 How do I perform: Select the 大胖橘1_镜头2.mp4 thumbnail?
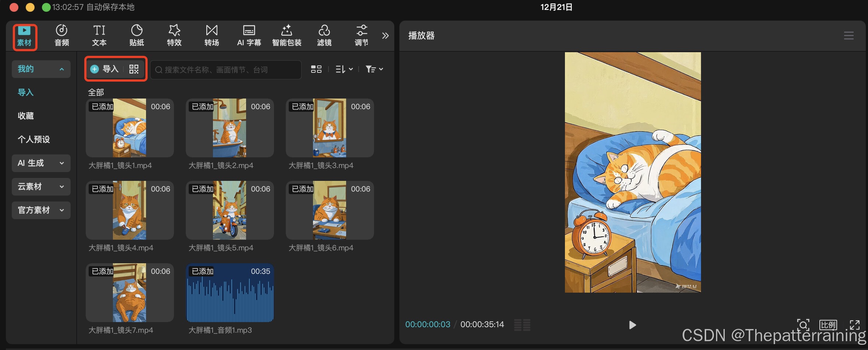(230, 128)
